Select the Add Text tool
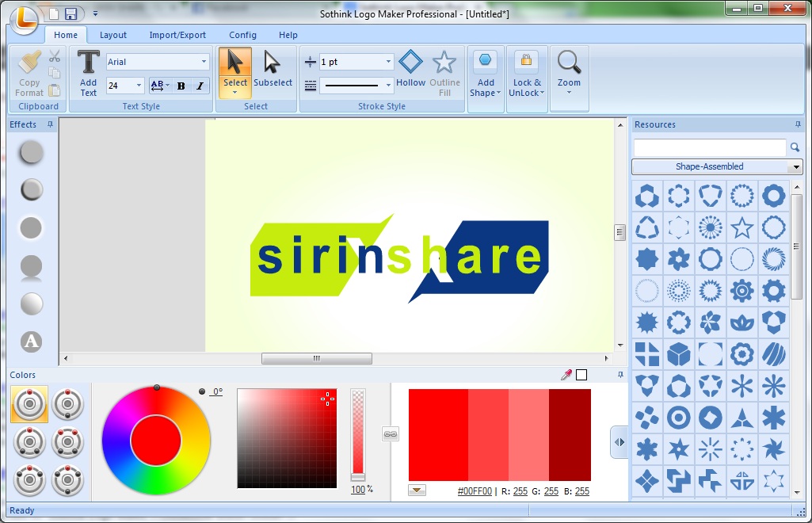The width and height of the screenshot is (812, 523). [87, 71]
